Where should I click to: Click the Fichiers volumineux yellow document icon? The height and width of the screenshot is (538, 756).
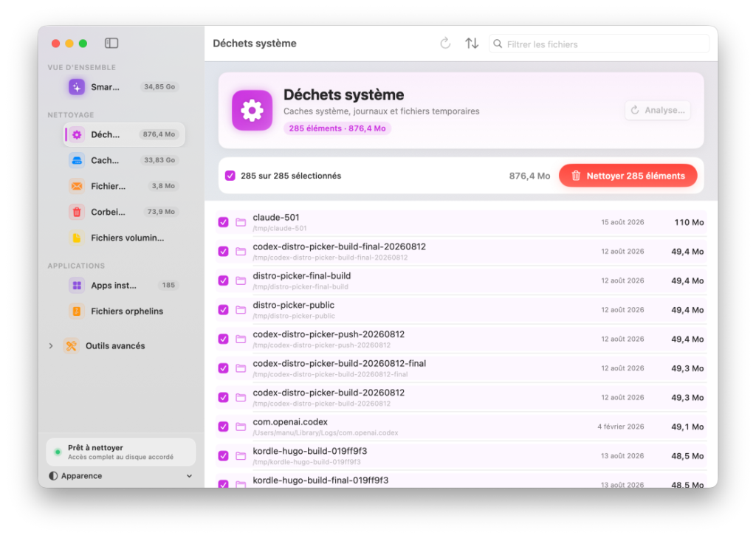pyautogui.click(x=77, y=238)
